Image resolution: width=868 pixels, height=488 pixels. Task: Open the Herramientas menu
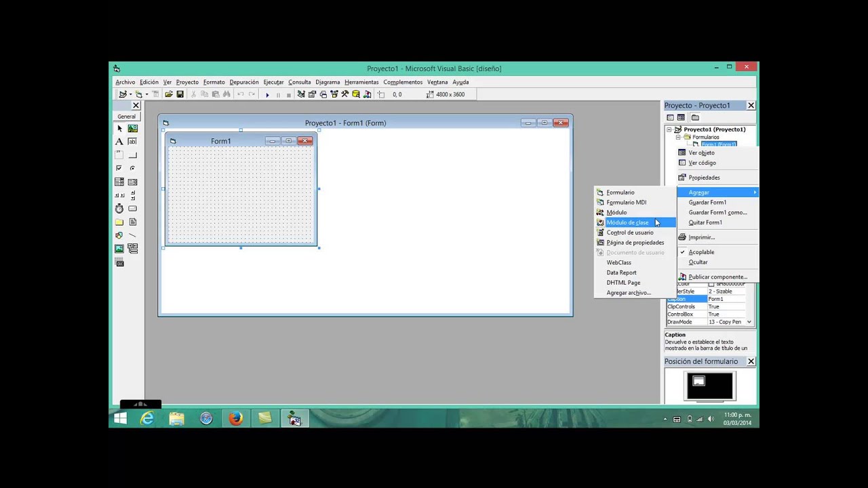361,82
